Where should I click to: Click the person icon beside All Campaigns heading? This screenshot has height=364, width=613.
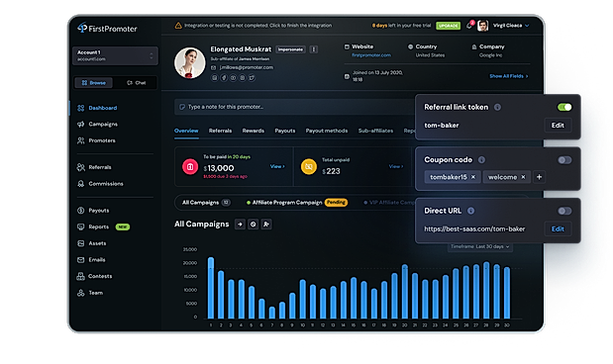click(x=266, y=225)
